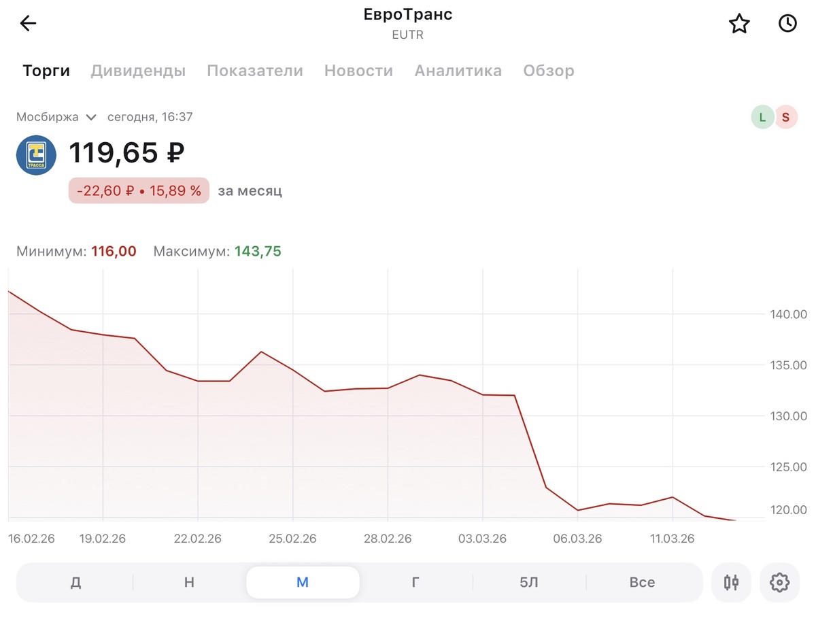
Task: Open the history clock icon
Action: [787, 24]
